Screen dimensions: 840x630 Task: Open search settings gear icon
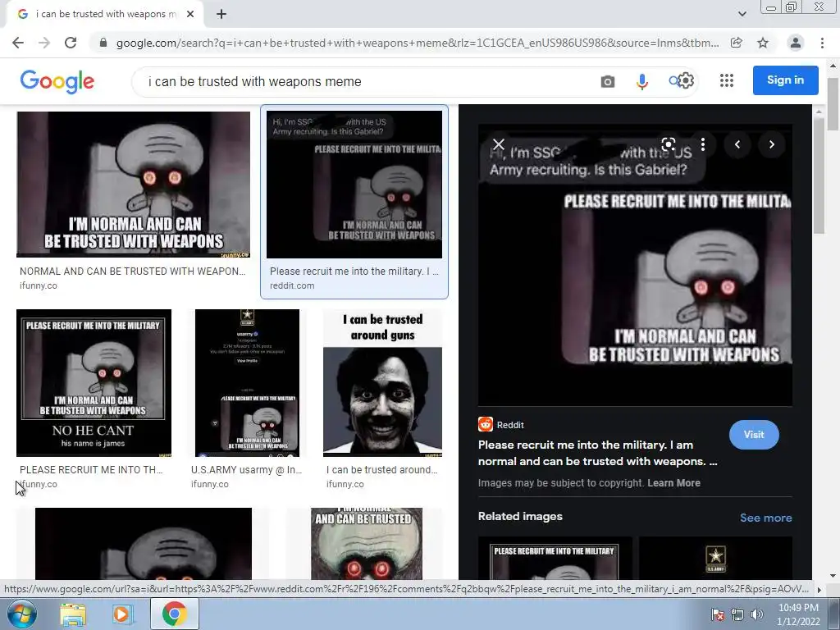(687, 81)
